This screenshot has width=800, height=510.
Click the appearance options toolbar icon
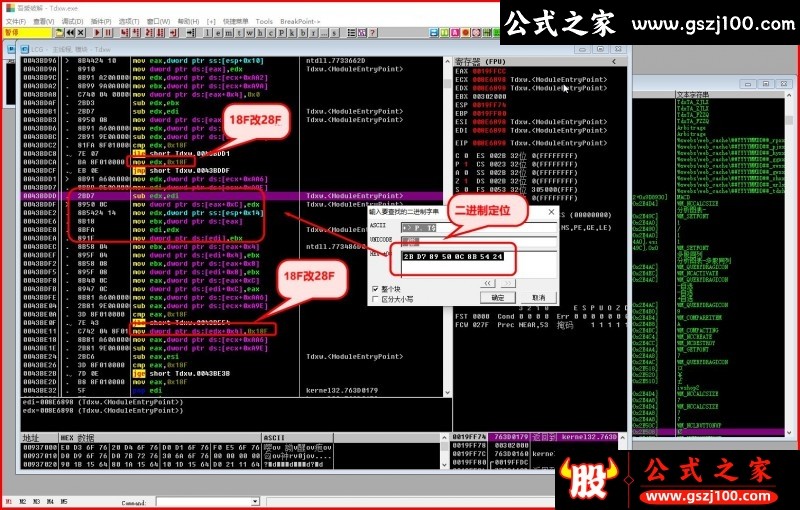[x=362, y=33]
